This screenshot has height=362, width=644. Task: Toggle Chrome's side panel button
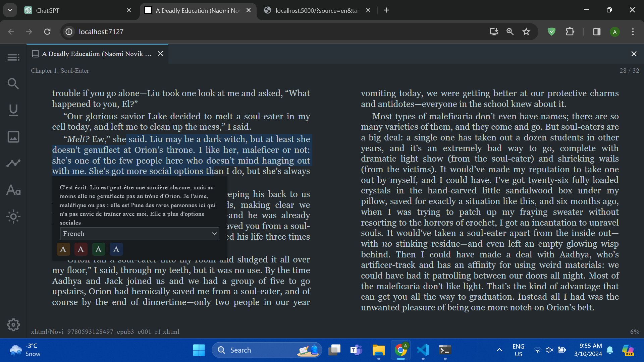597,32
